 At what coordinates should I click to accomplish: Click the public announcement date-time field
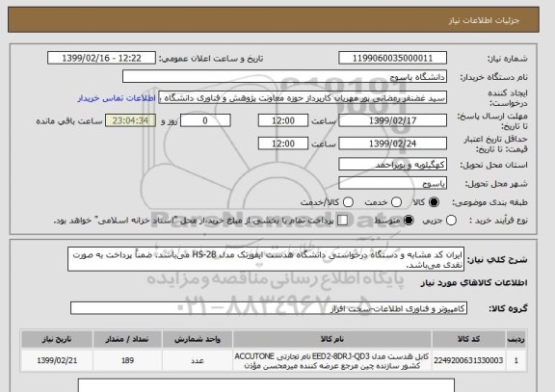[101, 58]
